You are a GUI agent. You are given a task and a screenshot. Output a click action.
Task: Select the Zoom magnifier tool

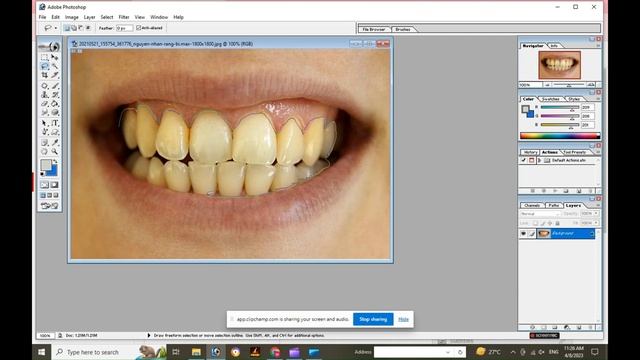(55, 151)
